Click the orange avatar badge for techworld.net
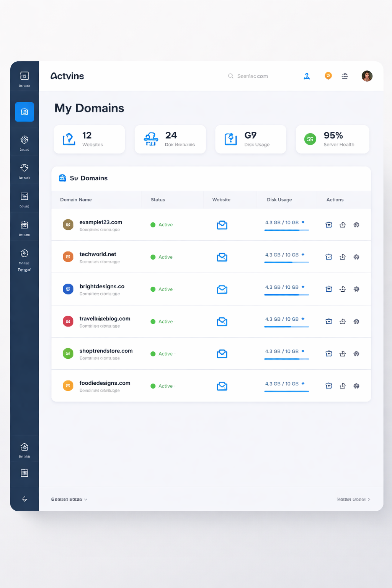 point(68,257)
